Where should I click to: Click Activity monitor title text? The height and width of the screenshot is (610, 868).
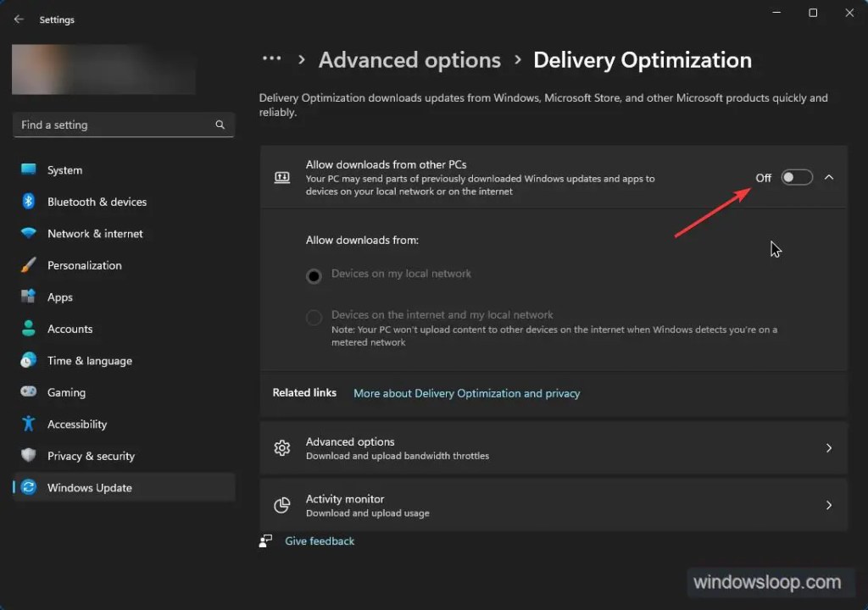[345, 499]
